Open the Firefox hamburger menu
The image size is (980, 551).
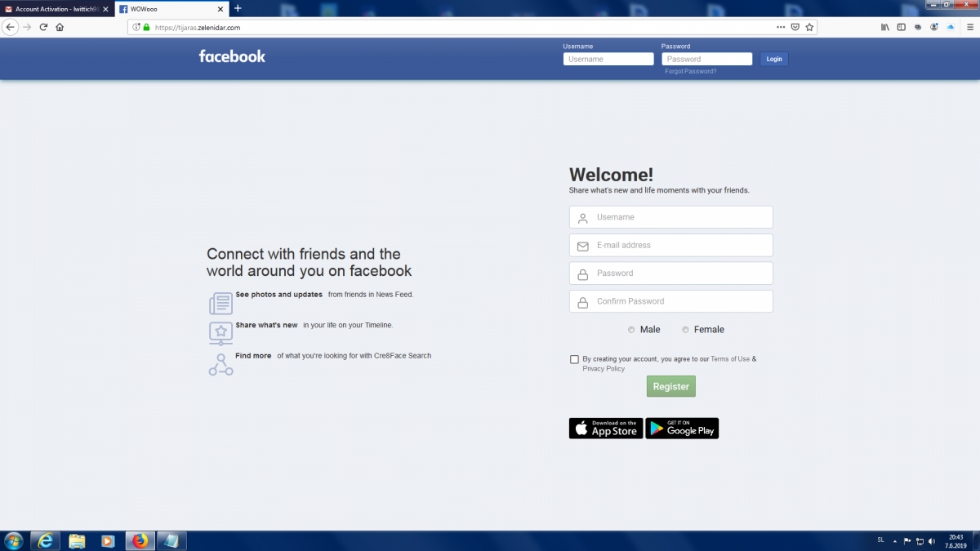tap(969, 27)
